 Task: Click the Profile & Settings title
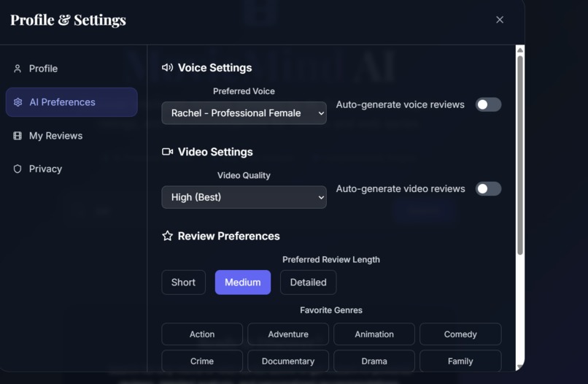69,20
